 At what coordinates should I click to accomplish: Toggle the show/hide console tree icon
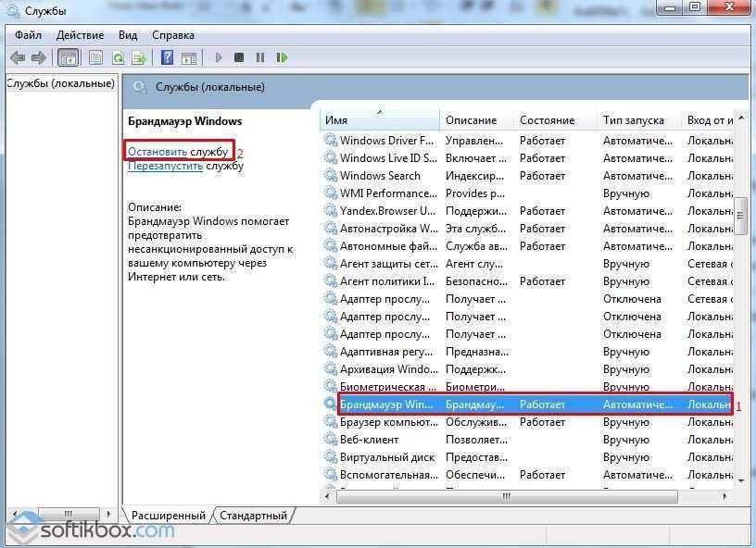(x=68, y=57)
